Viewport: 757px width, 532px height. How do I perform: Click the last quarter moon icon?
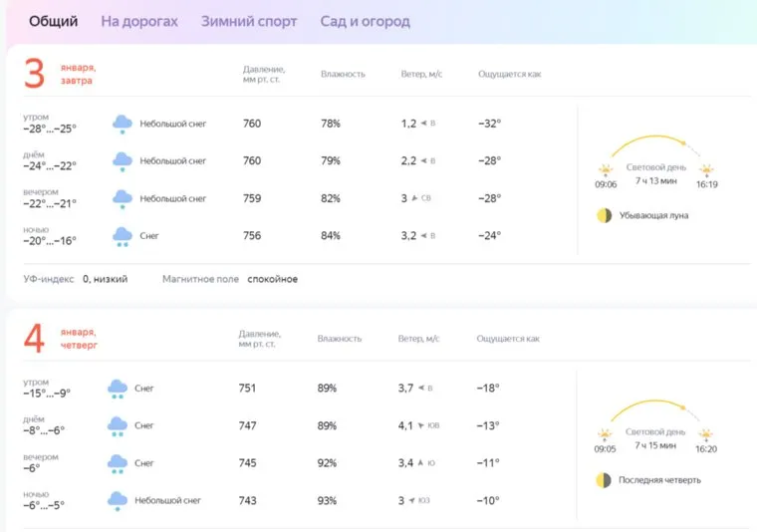603,480
